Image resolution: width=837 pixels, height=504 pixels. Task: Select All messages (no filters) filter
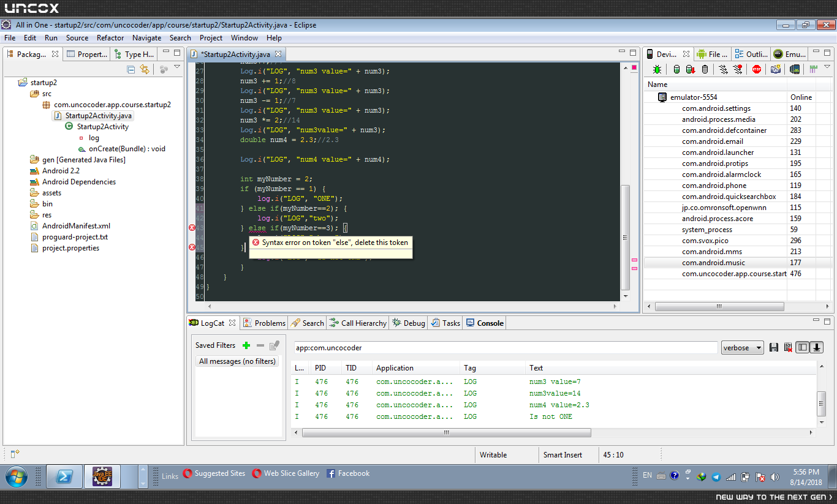[237, 361]
